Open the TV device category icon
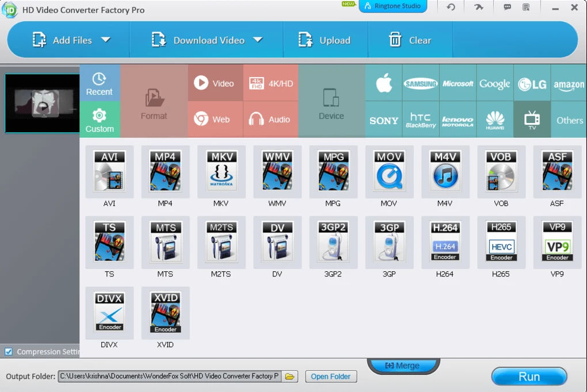587x392 pixels. tap(532, 120)
